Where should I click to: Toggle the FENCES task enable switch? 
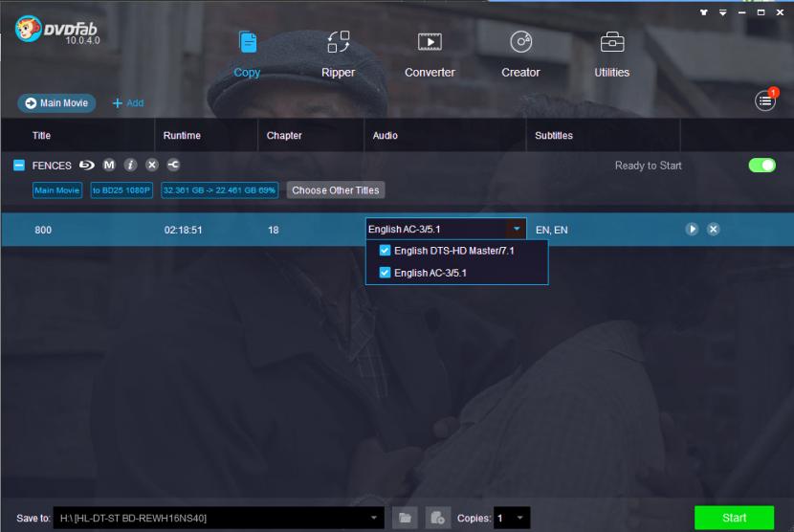coord(762,166)
